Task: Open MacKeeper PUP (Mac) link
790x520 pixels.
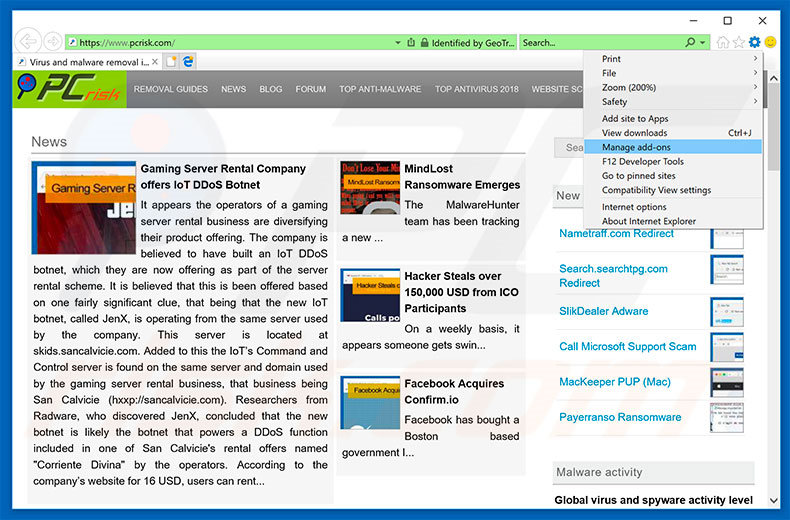Action: pos(615,382)
